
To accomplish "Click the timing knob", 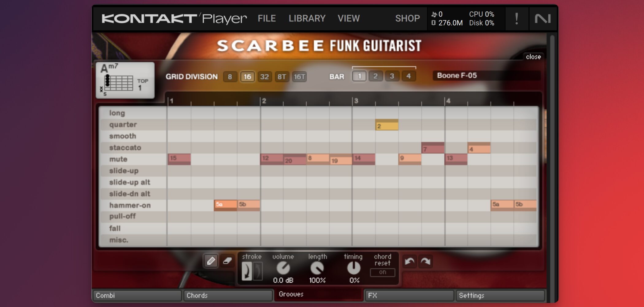I will pos(354,268).
